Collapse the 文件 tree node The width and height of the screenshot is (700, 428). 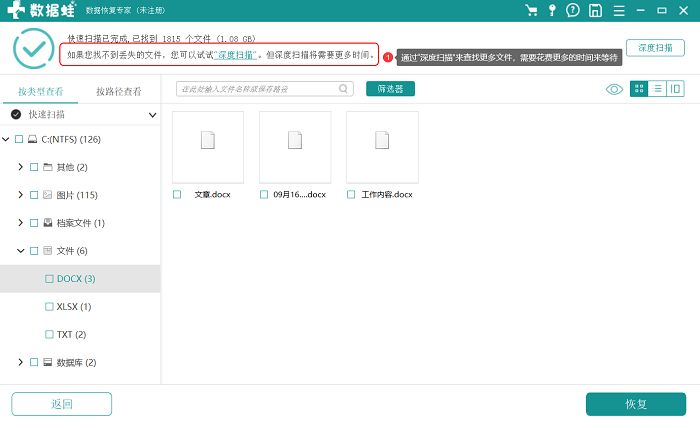(x=21, y=251)
